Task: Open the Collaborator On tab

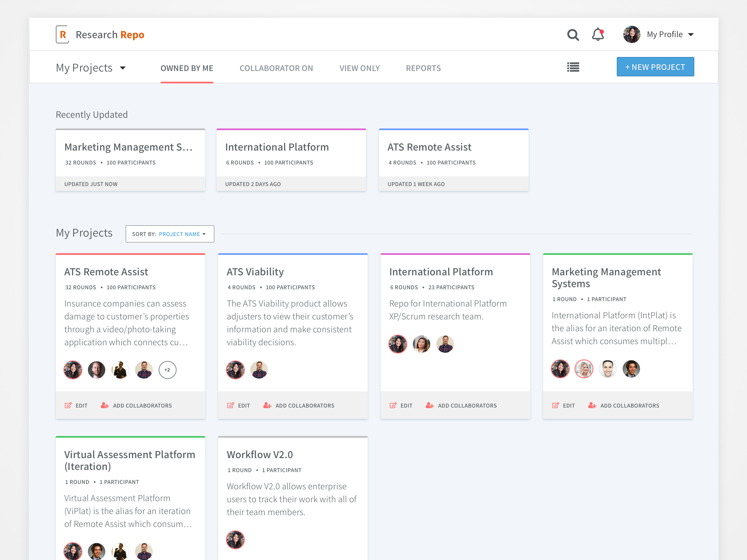Action: coord(276,68)
